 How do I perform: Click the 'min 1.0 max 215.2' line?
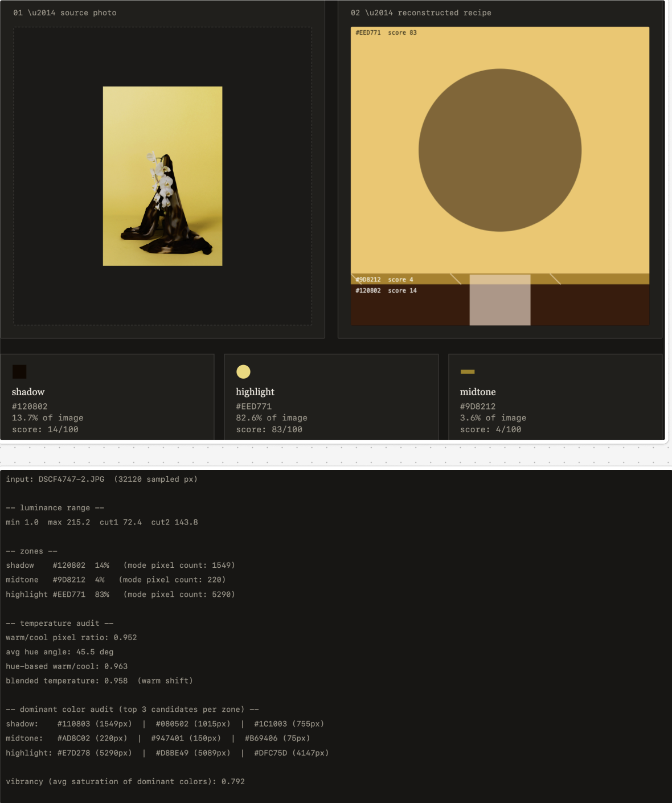102,522
